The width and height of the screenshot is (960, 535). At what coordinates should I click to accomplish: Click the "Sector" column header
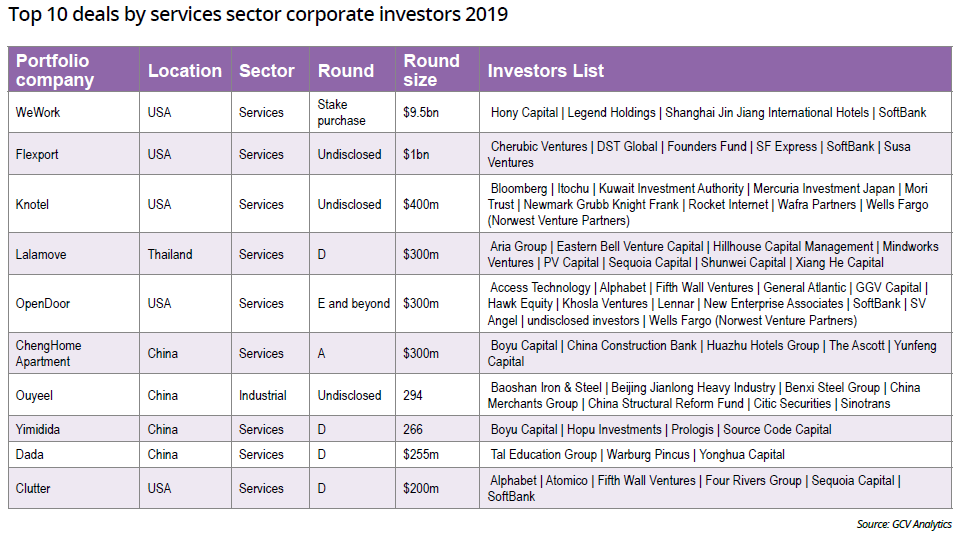[x=266, y=71]
